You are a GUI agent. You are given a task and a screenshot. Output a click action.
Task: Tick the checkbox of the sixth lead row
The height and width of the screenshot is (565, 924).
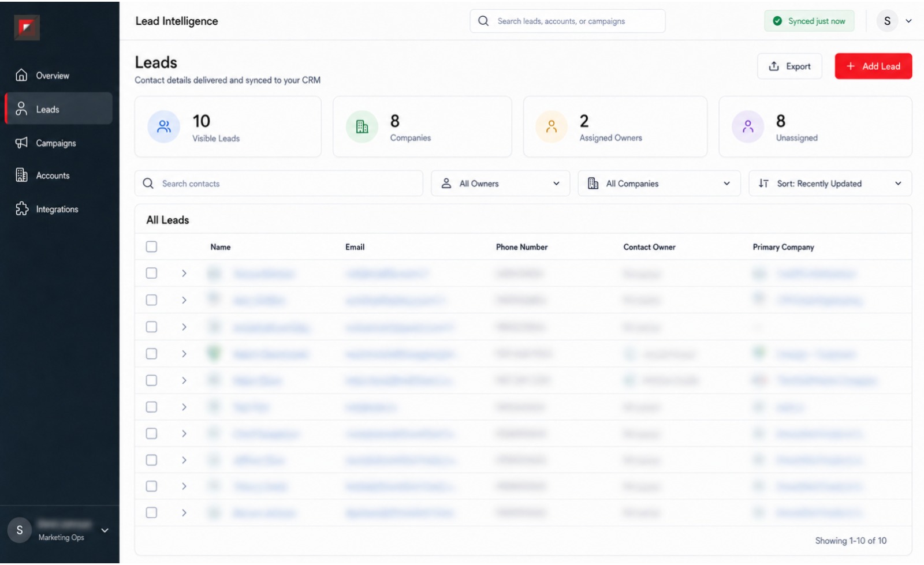tap(151, 407)
